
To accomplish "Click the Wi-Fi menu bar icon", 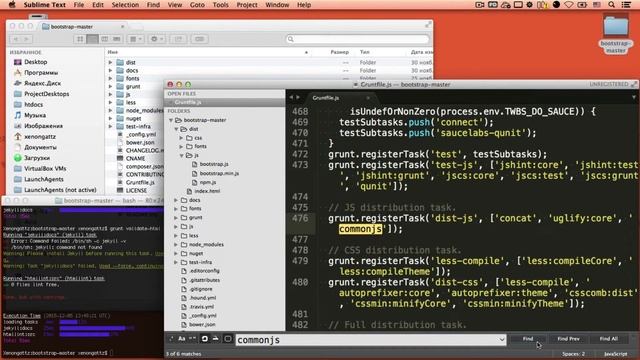I will 569,5.
